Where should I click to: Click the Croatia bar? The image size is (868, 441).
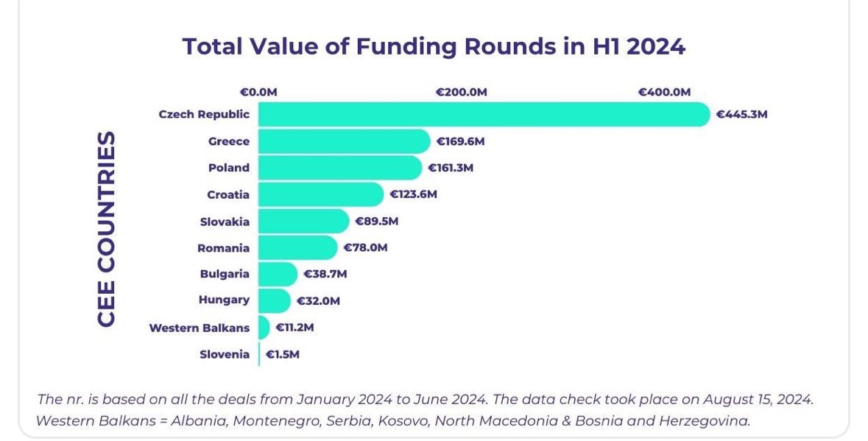[321, 194]
